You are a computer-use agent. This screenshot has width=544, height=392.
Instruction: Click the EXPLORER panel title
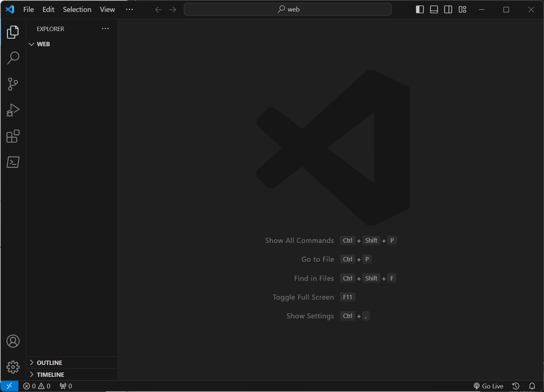pyautogui.click(x=50, y=29)
